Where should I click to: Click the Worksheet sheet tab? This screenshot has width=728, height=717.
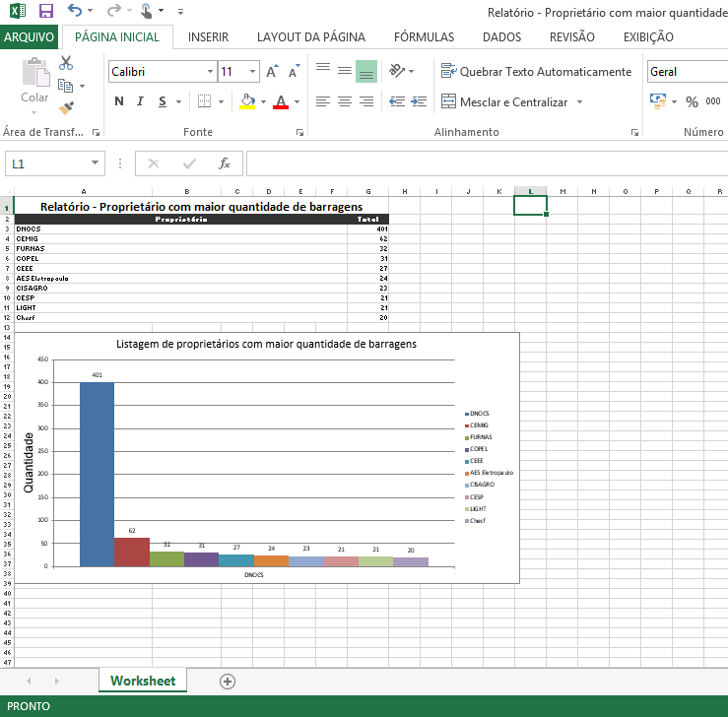click(143, 681)
